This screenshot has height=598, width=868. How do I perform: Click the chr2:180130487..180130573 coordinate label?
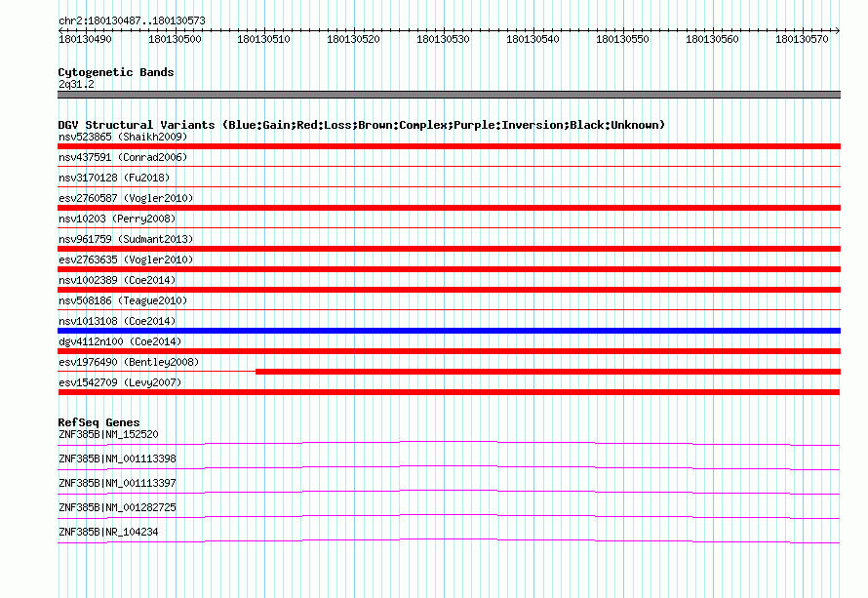(x=132, y=20)
